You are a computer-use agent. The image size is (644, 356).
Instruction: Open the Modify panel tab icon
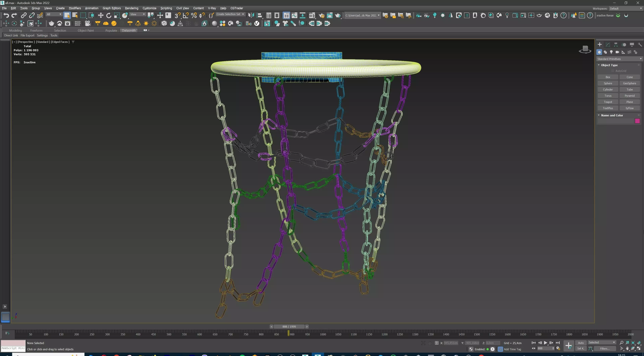608,44
